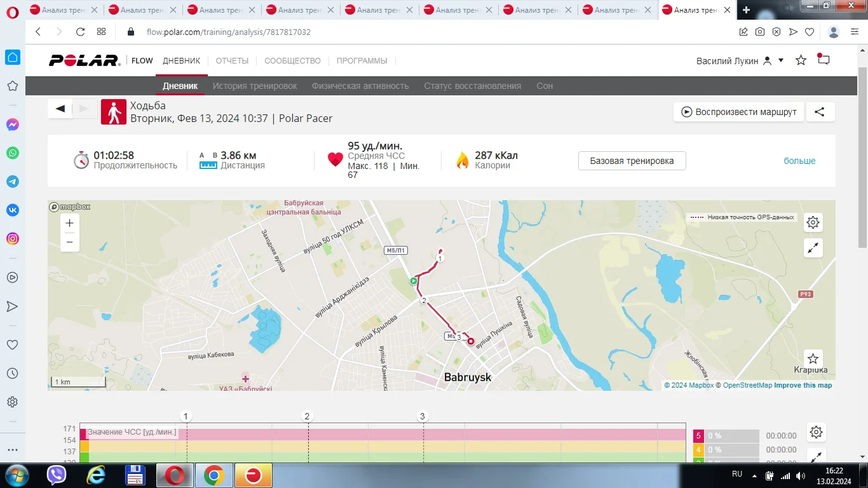
Task: Go to previous training arrow
Action: tap(60, 109)
